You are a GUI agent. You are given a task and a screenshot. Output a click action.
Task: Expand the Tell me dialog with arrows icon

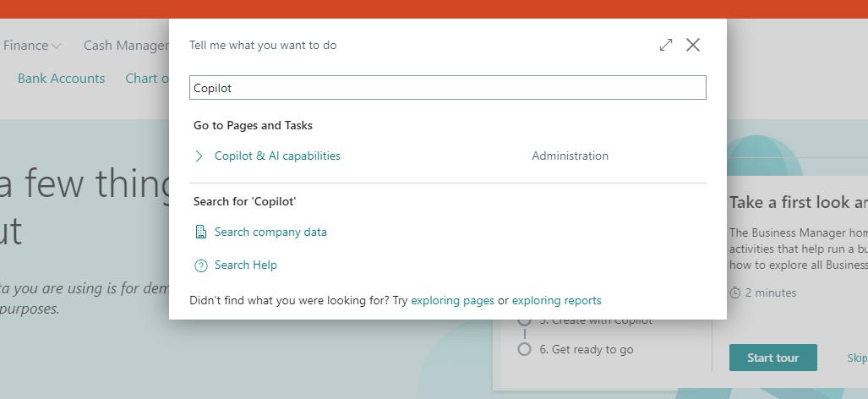coord(666,46)
